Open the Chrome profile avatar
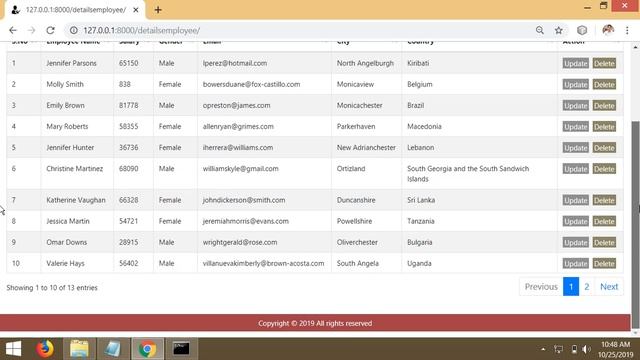Image resolution: width=640 pixels, height=360 pixels. pos(608,30)
